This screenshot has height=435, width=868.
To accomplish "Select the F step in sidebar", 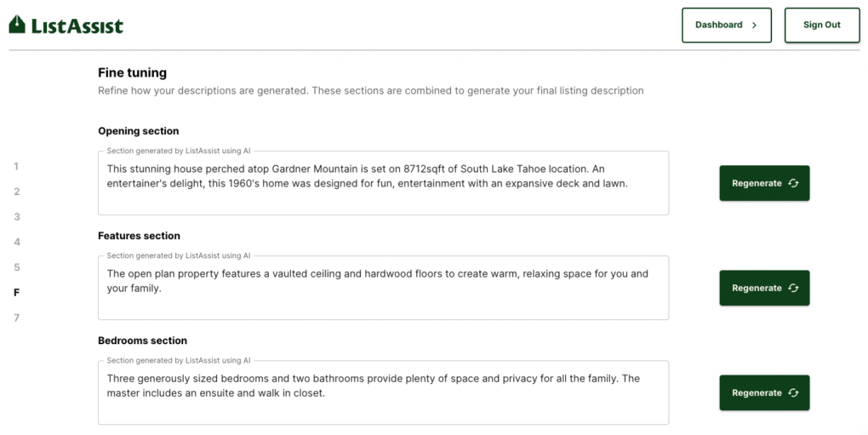I will (x=16, y=293).
